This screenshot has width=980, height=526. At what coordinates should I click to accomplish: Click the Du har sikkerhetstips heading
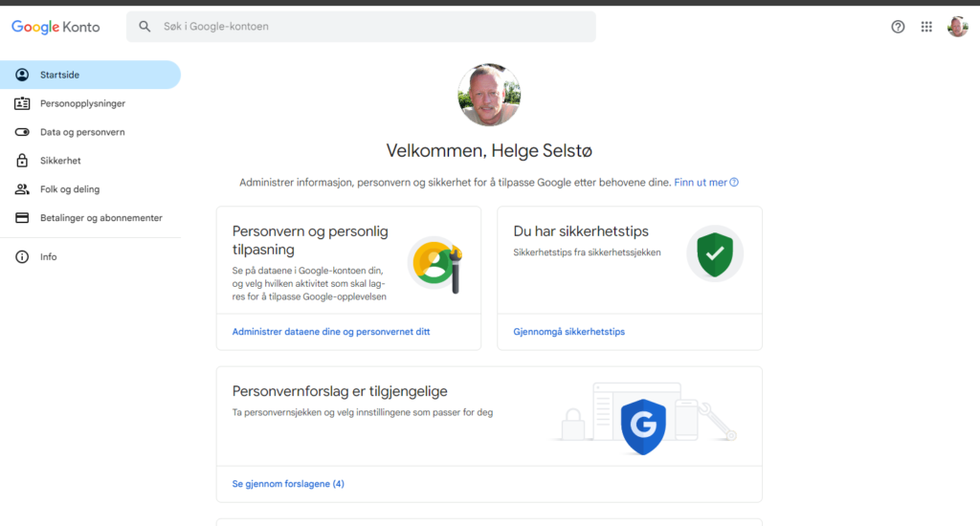tap(581, 231)
